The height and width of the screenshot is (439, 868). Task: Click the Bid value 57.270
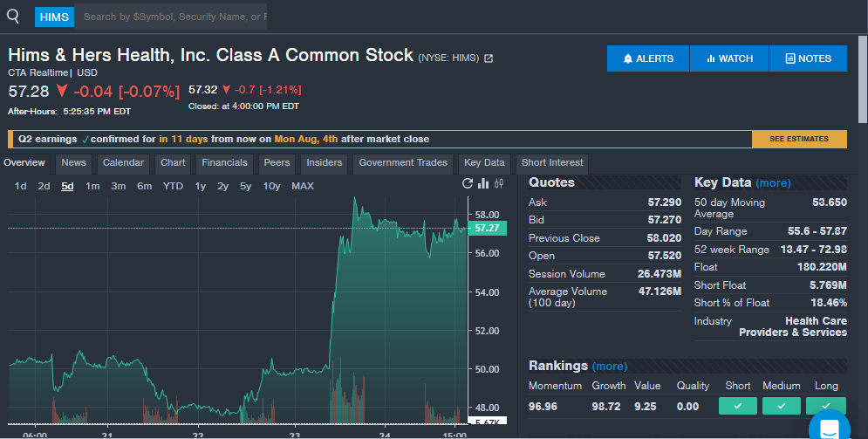tap(664, 220)
